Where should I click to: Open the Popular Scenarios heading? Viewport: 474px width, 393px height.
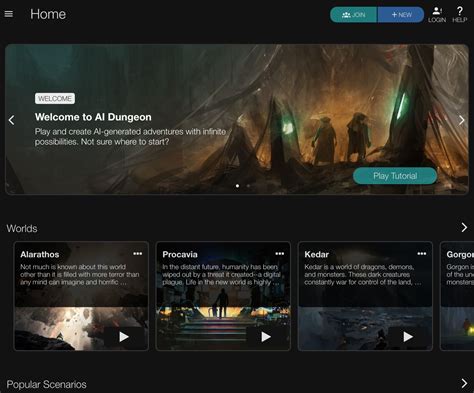pos(46,384)
